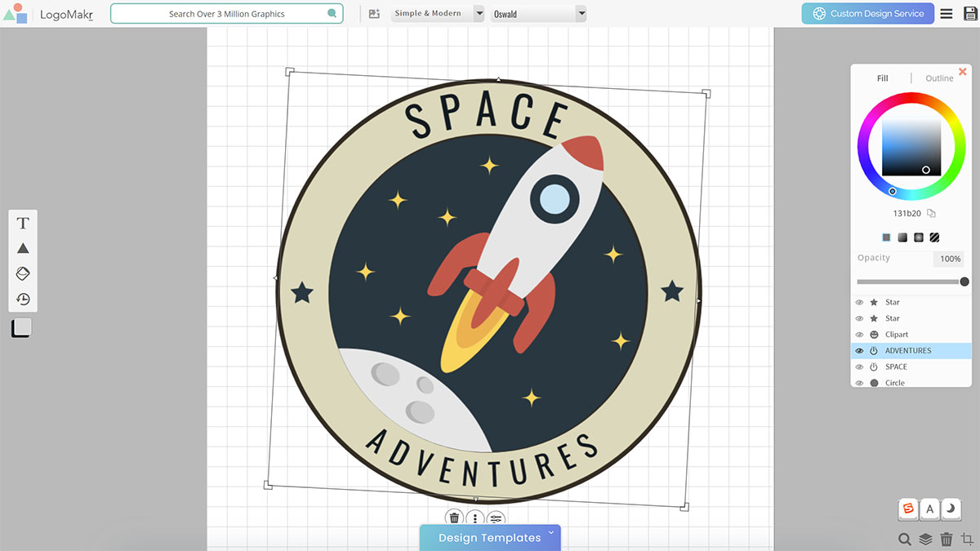Click the Custom Design Service button
This screenshot has width=980, height=551.
point(867,14)
